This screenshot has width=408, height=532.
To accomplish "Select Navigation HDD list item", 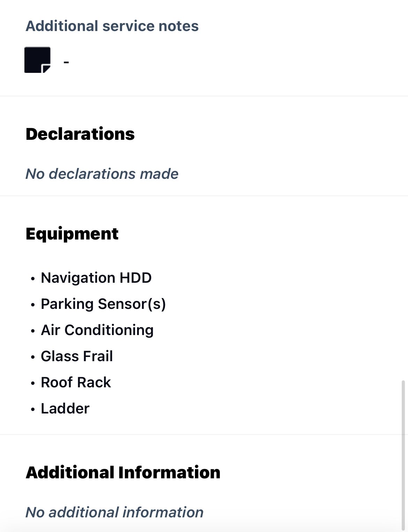I will click(x=96, y=278).
